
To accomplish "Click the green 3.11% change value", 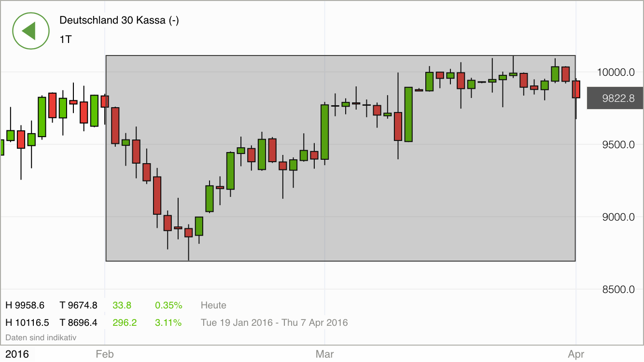I will coord(168,322).
